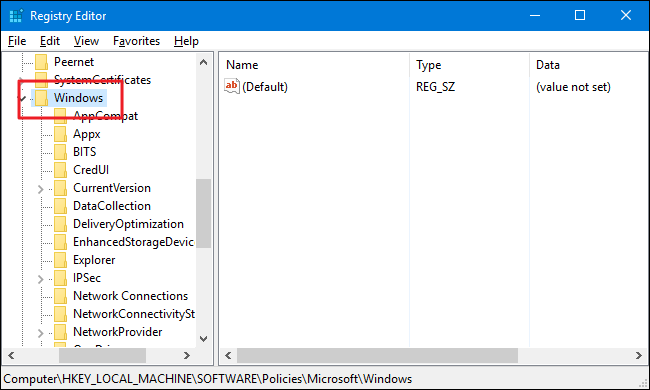This screenshot has width=650, height=390.
Task: Click the DataCollection folder icon
Action: pyautogui.click(x=61, y=206)
